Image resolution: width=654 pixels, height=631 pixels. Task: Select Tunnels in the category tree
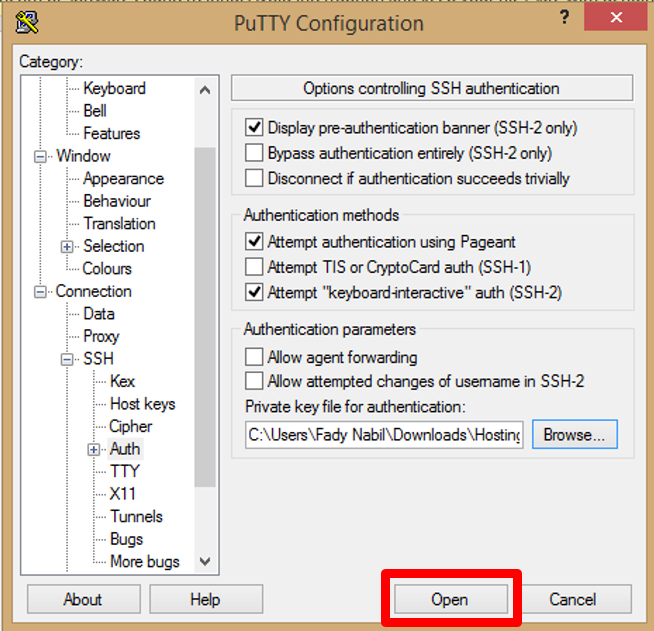pyautogui.click(x=136, y=516)
